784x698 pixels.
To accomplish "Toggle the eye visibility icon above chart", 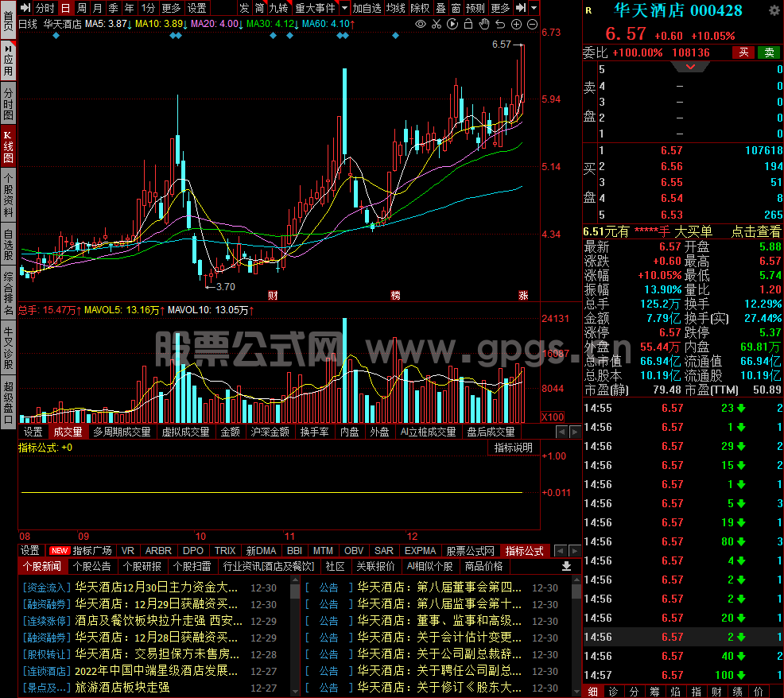I will tap(421, 24).
